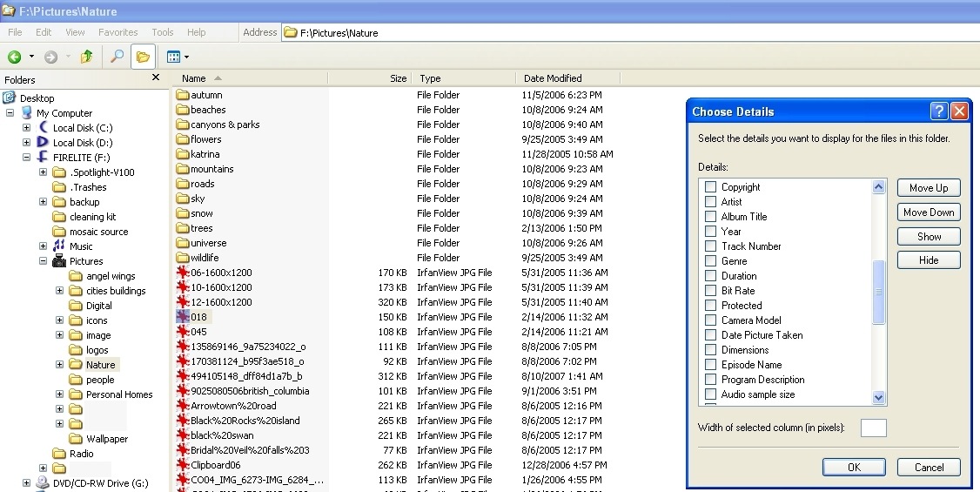980x492 pixels.
Task: Select the 018 JPG file icon
Action: 183,317
